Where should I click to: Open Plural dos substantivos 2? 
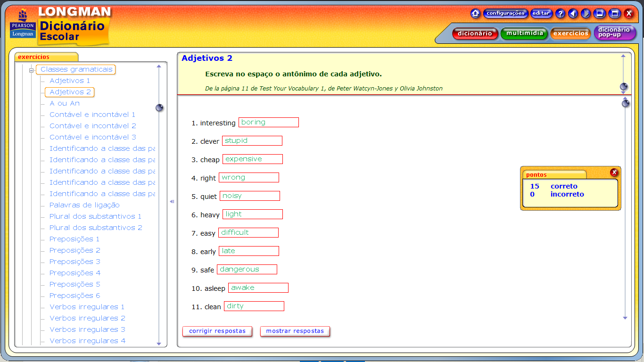point(96,228)
